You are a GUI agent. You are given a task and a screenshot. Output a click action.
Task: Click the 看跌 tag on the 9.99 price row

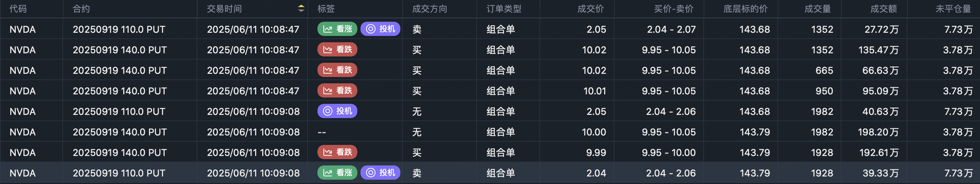(337, 152)
